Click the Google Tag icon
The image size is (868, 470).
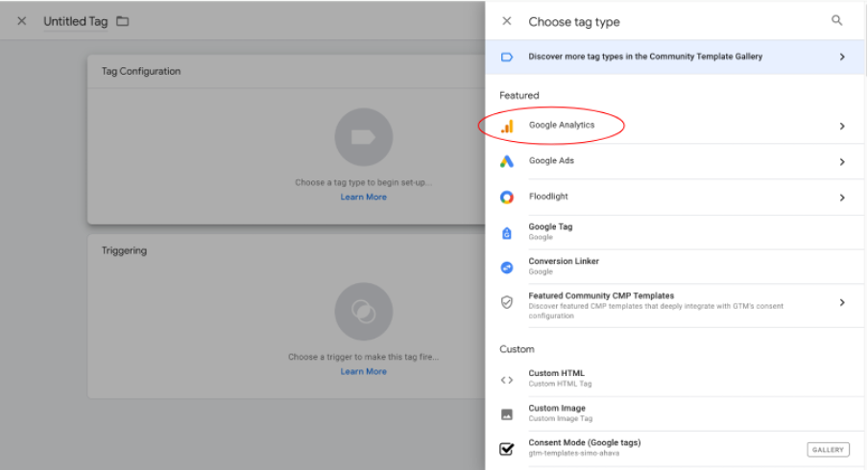tap(507, 233)
